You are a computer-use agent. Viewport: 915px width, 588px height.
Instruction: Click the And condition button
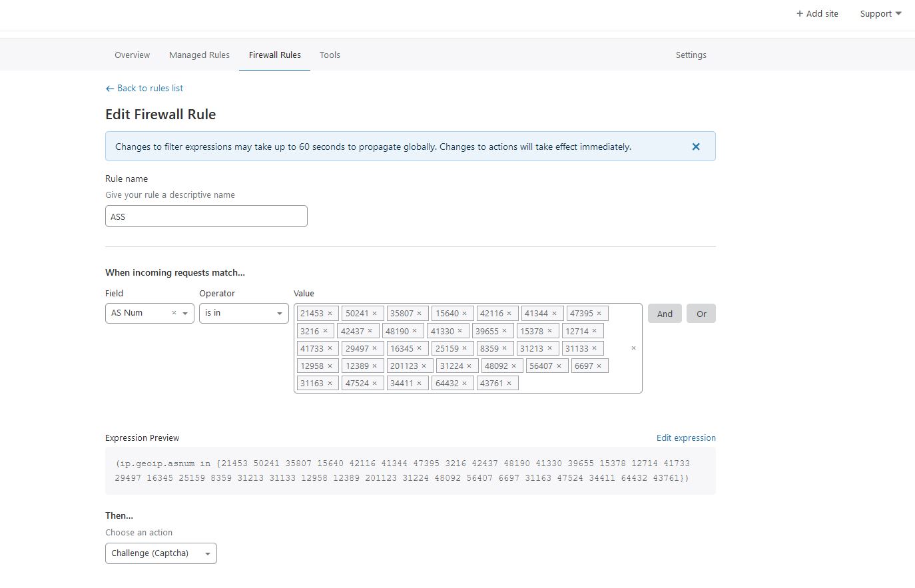(665, 314)
